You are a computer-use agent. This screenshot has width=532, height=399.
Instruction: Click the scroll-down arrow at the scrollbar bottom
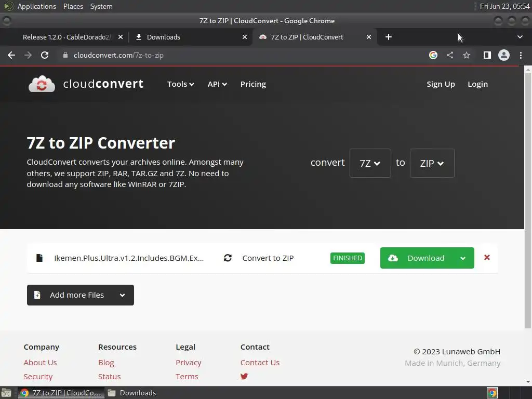(x=528, y=382)
